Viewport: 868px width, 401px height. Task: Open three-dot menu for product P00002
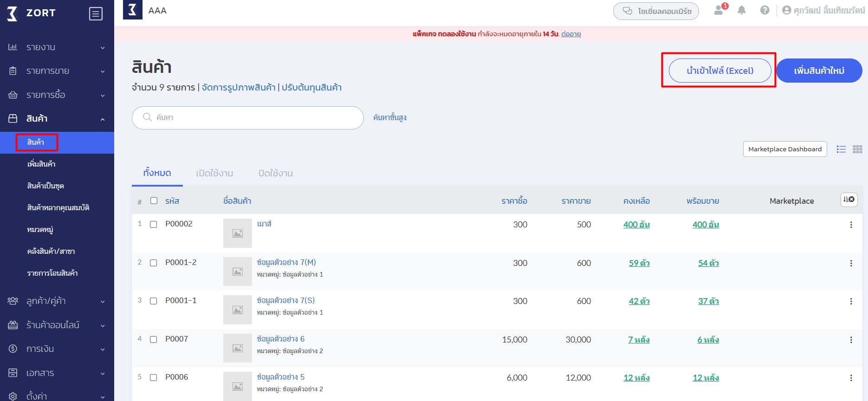click(x=851, y=225)
